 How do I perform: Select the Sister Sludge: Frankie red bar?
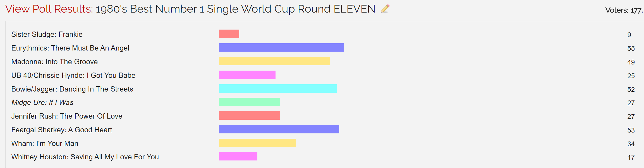click(x=229, y=34)
